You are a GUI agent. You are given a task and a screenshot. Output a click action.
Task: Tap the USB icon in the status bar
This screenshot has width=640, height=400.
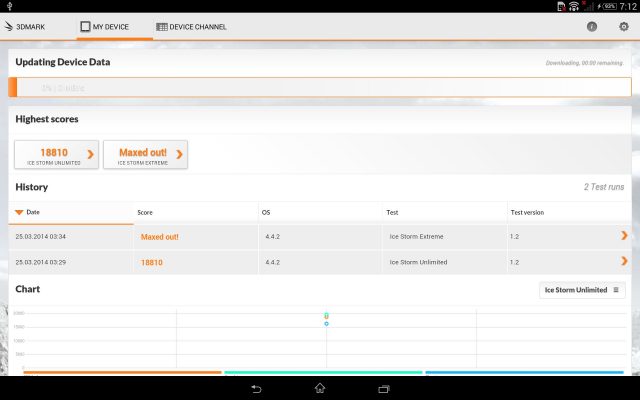[10, 6]
